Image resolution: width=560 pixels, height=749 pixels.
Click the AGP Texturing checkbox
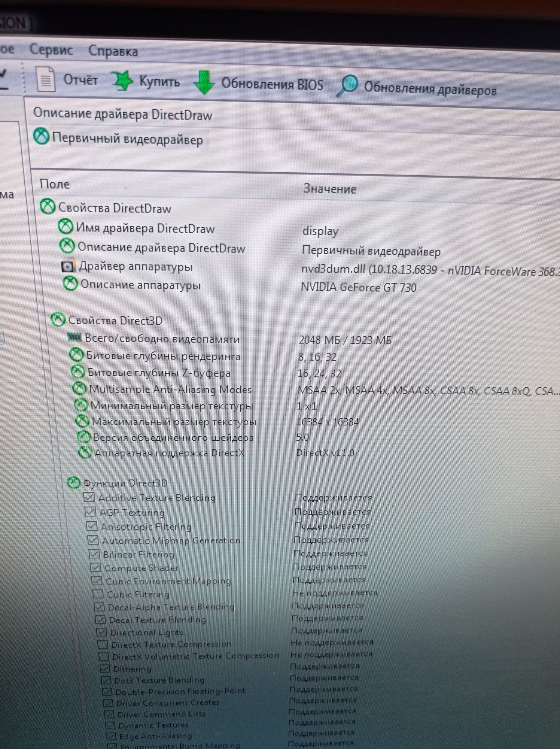pyautogui.click(x=90, y=511)
